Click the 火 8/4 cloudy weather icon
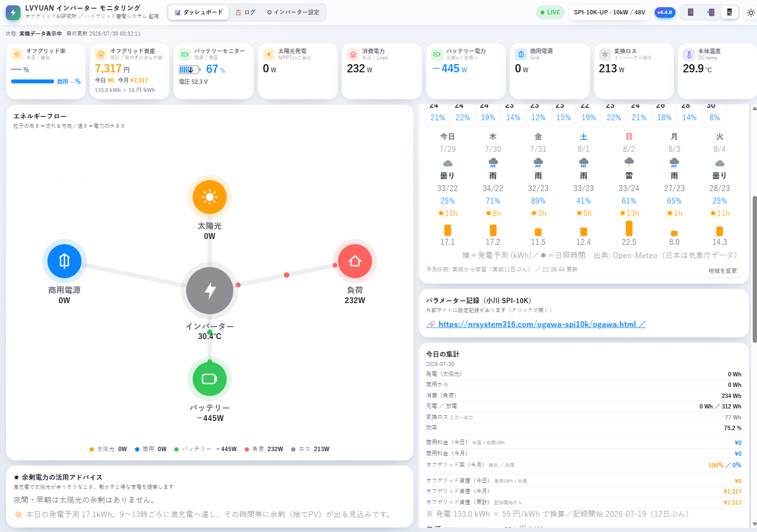The height and width of the screenshot is (532, 757). pyautogui.click(x=720, y=163)
